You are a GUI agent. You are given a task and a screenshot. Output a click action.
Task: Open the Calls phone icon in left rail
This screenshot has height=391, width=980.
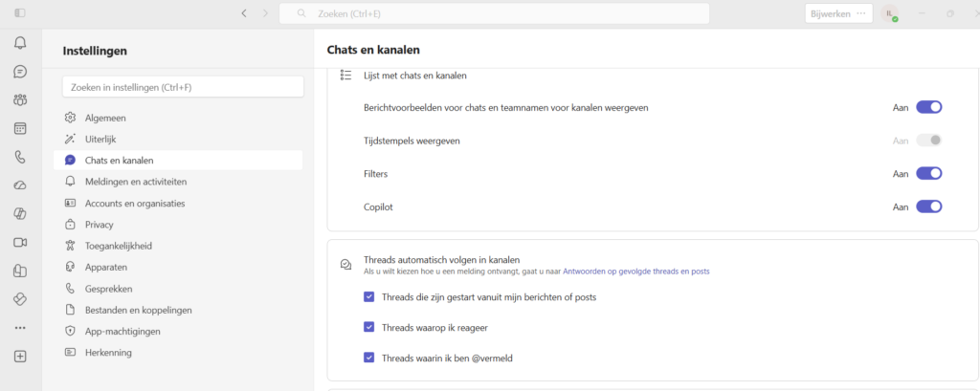[x=20, y=157]
